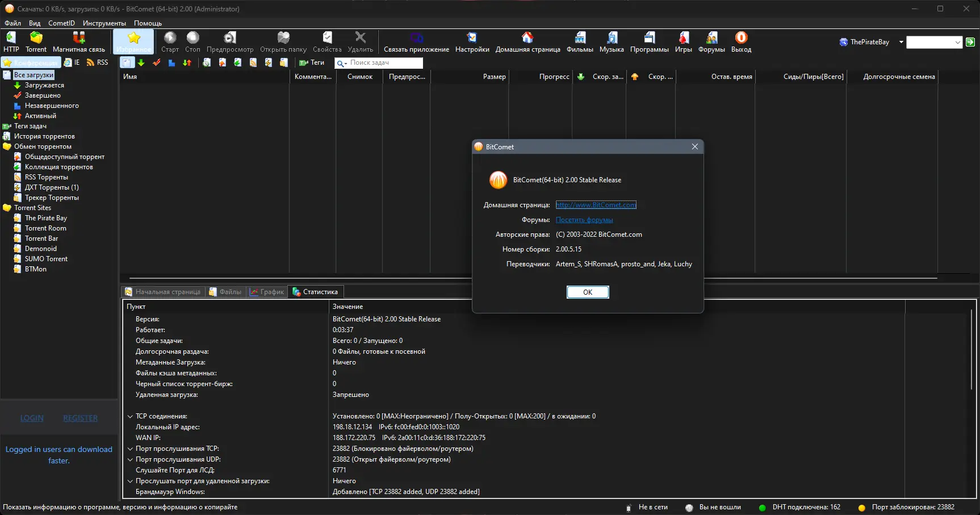
Task: Collapse the Порт прослушивания TCP row
Action: (130, 449)
